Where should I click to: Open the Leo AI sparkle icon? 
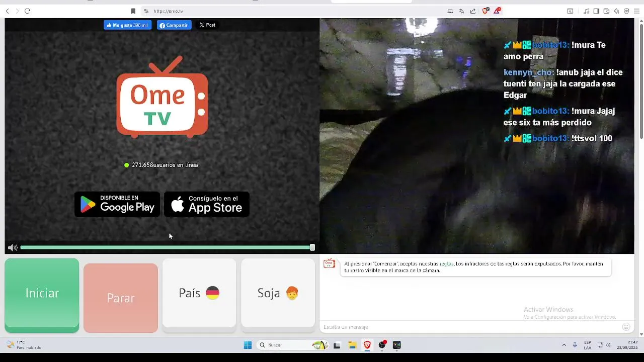coord(616,11)
